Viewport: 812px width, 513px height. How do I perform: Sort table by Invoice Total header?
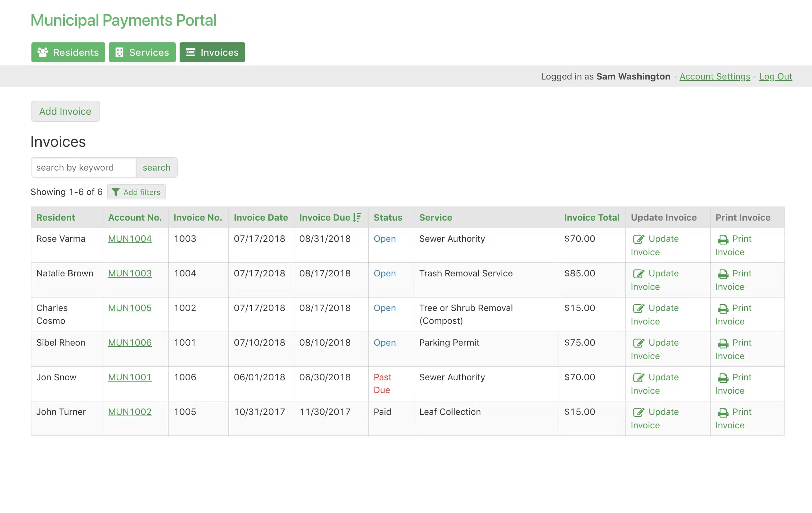[x=591, y=217]
